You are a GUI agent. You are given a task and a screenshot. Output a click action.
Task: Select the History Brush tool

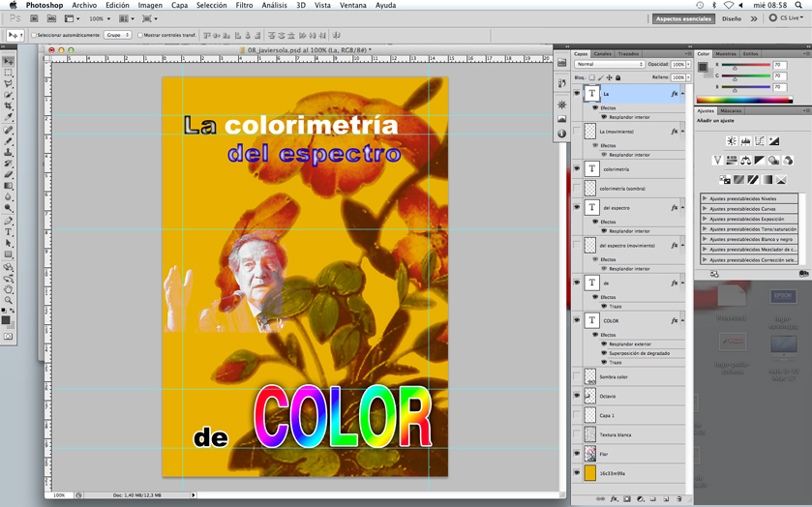[9, 164]
